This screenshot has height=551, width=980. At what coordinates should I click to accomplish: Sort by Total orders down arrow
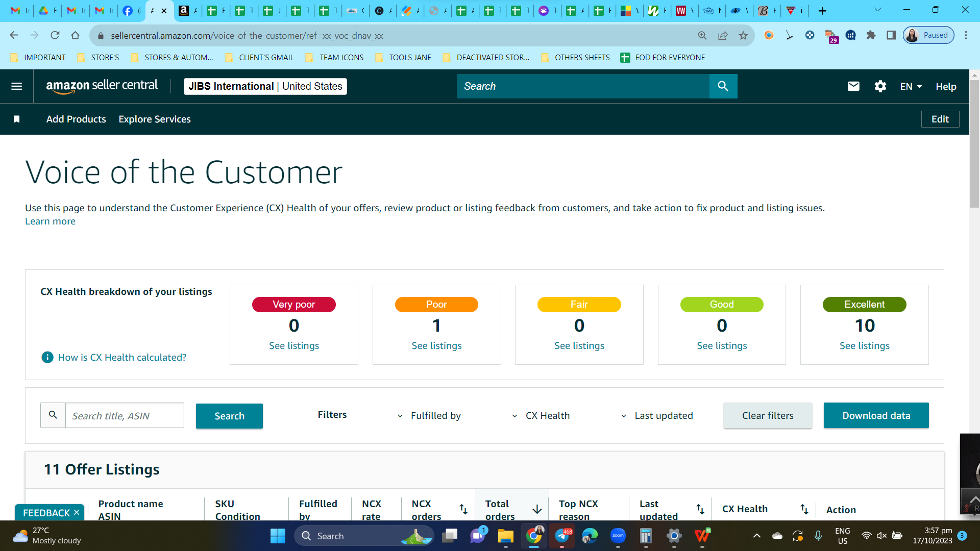click(537, 509)
